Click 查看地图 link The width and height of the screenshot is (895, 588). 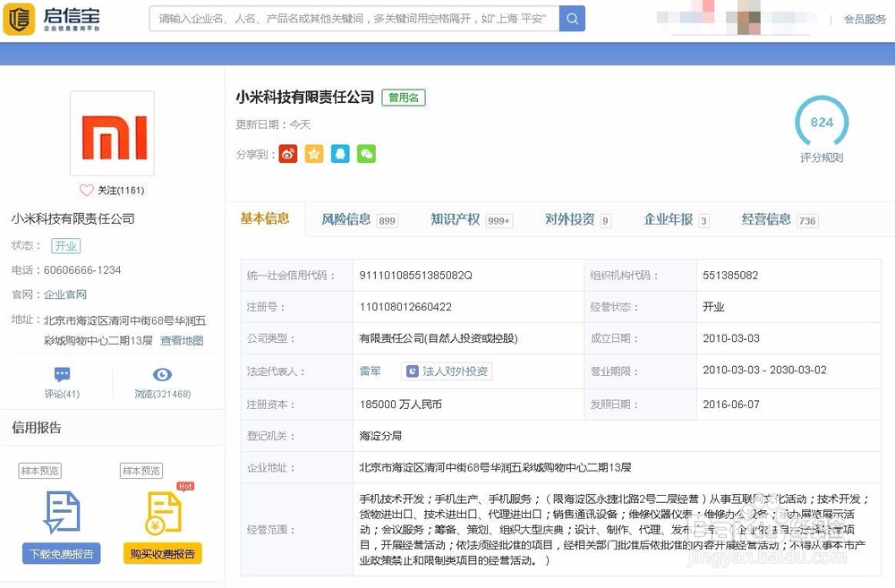pyautogui.click(x=182, y=341)
